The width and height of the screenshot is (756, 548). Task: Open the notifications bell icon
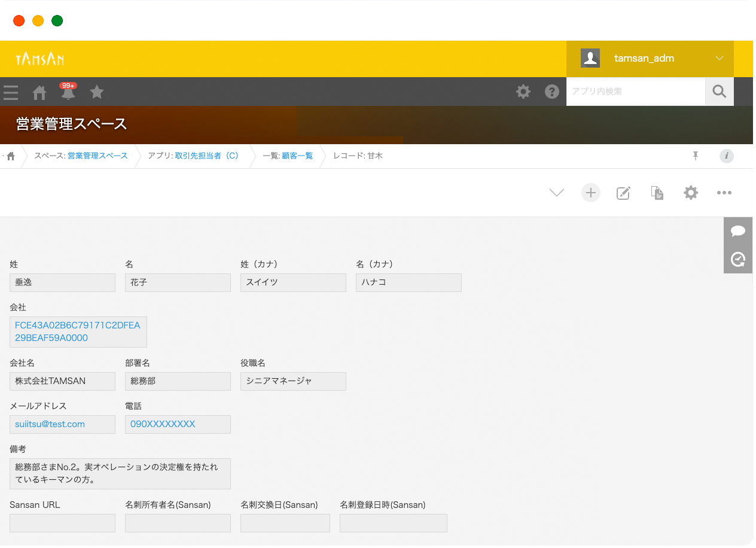pyautogui.click(x=68, y=92)
